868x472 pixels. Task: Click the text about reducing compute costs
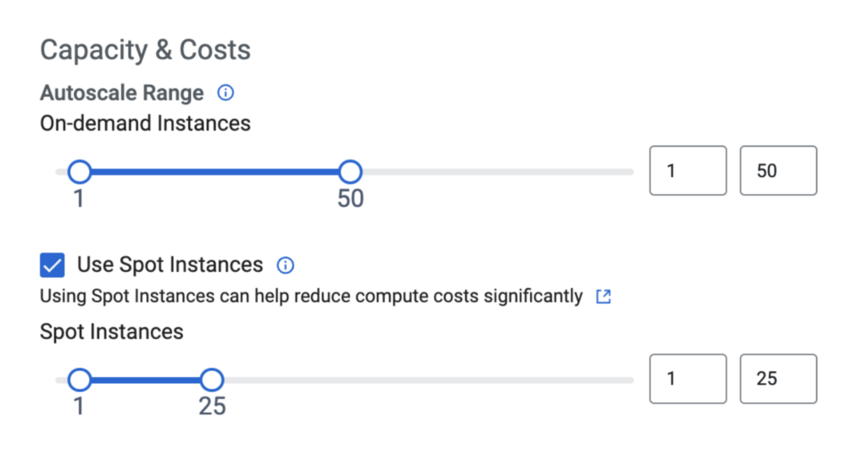point(311,297)
